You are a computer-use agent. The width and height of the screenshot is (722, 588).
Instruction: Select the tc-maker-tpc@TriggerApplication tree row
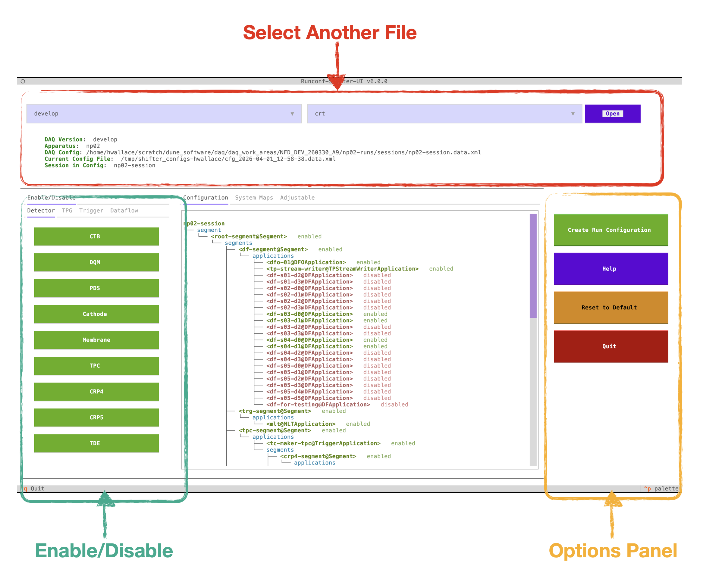(x=341, y=443)
